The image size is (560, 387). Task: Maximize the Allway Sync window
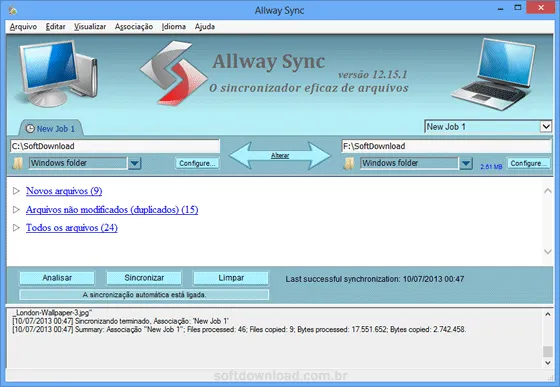point(518,7)
